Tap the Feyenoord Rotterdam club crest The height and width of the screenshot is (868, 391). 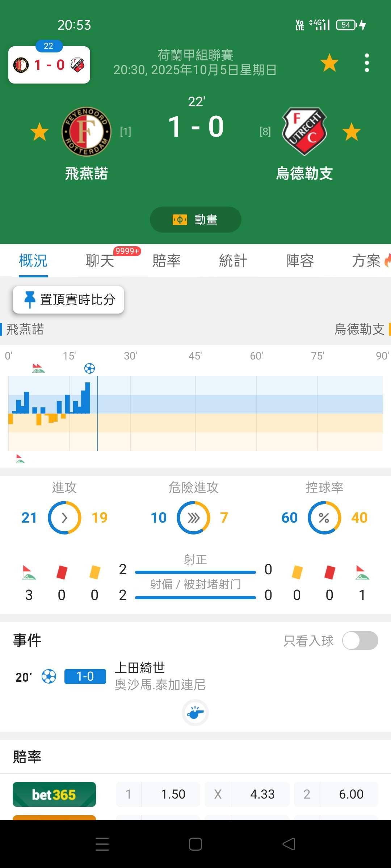(x=86, y=132)
